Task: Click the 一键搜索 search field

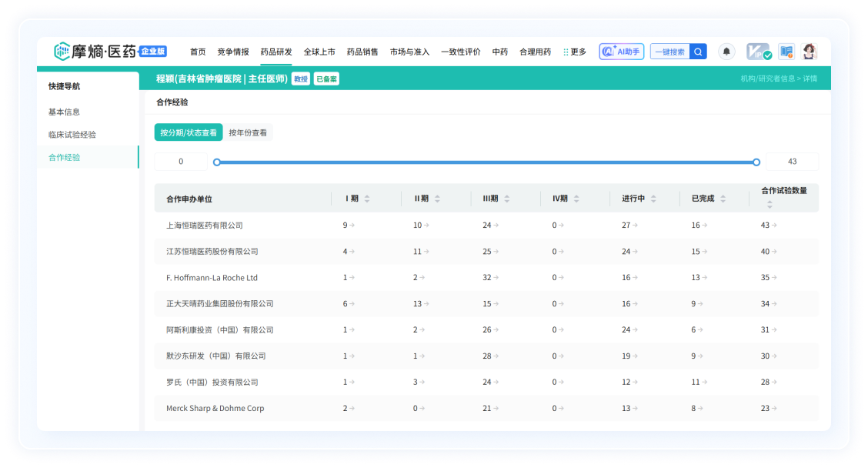Action: (x=669, y=52)
